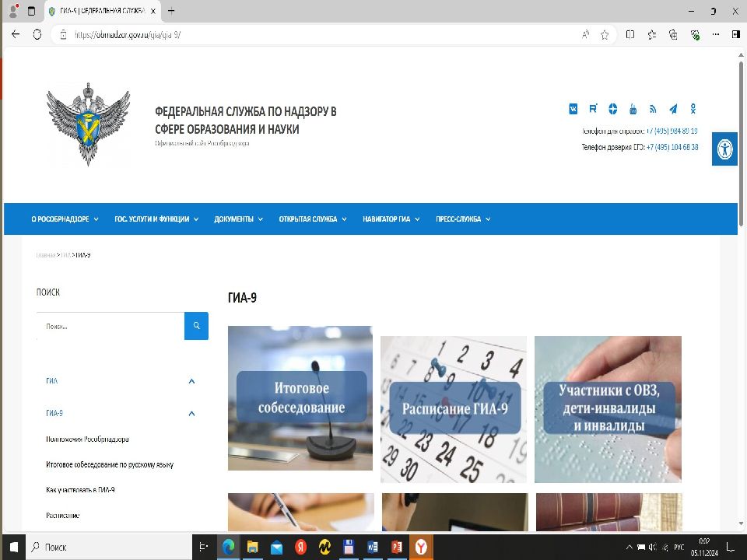Open the Пресс-служба menu
Viewport: 747px width, 560px height.
pos(463,219)
